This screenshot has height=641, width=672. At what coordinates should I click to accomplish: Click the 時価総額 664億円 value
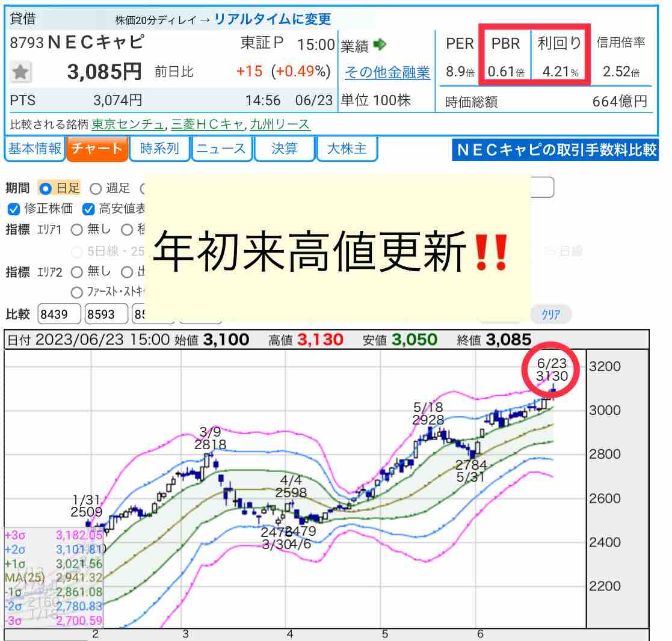pos(620,102)
